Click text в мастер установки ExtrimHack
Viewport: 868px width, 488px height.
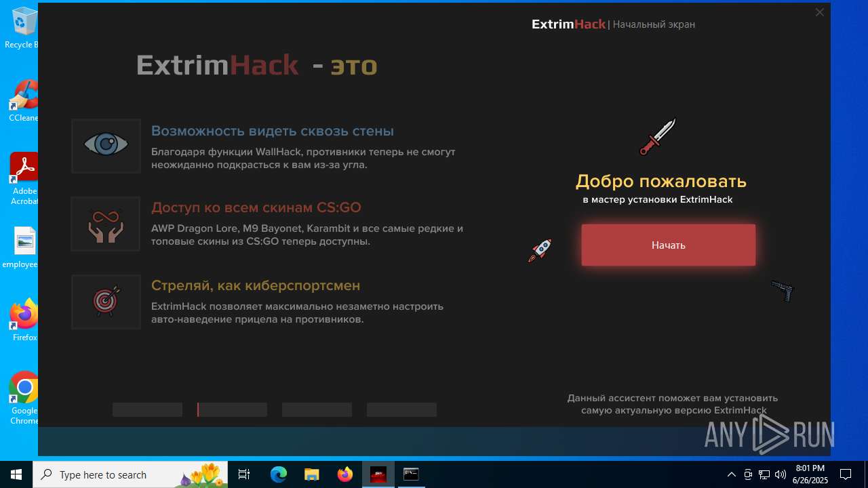coord(658,200)
